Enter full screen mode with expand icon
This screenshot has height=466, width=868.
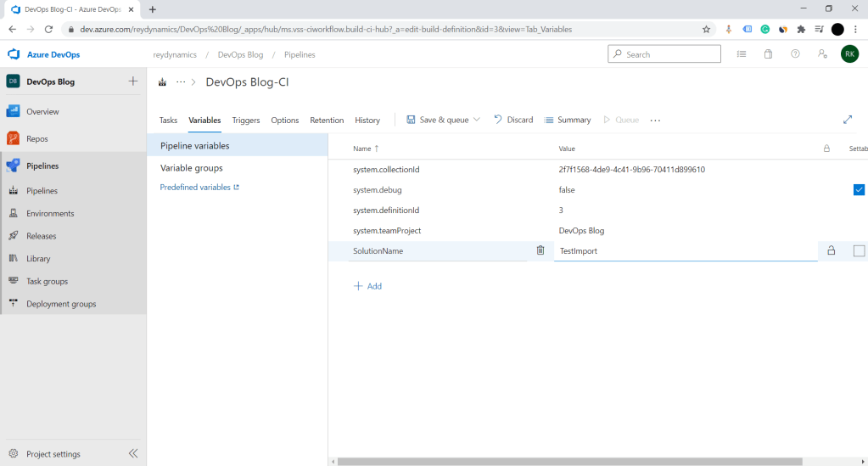click(x=847, y=120)
